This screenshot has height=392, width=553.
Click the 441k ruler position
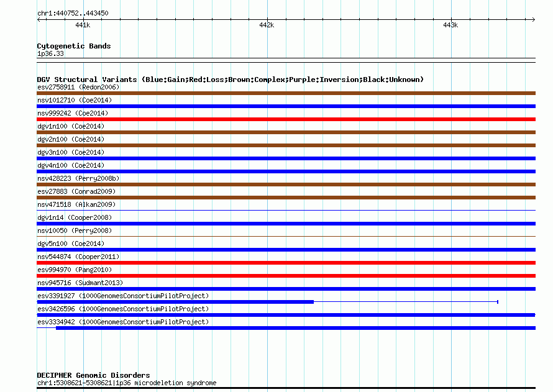[x=83, y=25]
